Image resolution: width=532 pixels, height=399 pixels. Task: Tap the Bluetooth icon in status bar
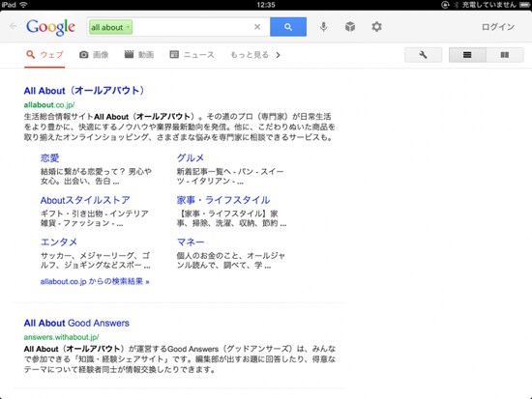pyautogui.click(x=457, y=5)
